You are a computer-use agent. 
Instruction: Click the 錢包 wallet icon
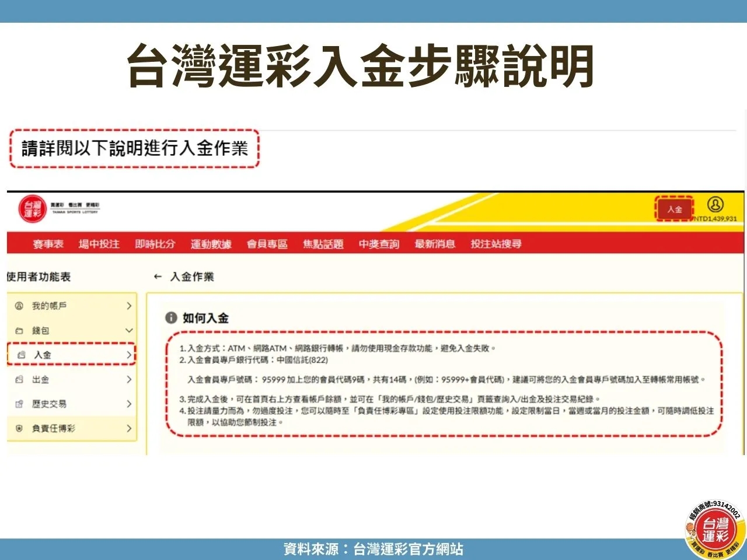point(19,331)
